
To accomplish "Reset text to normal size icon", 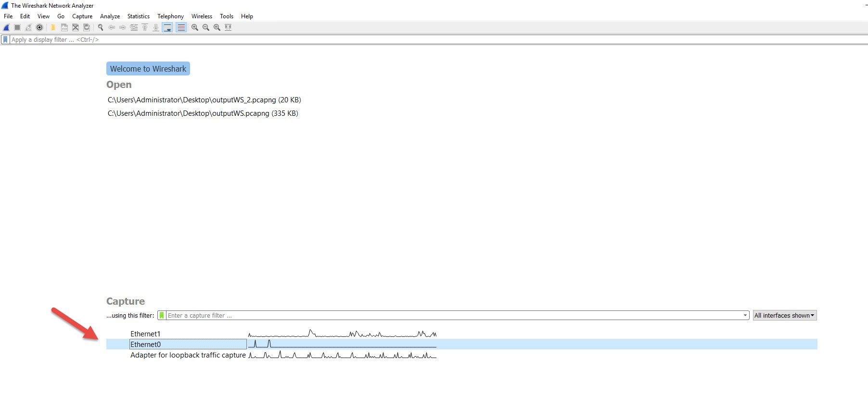I will pyautogui.click(x=217, y=27).
